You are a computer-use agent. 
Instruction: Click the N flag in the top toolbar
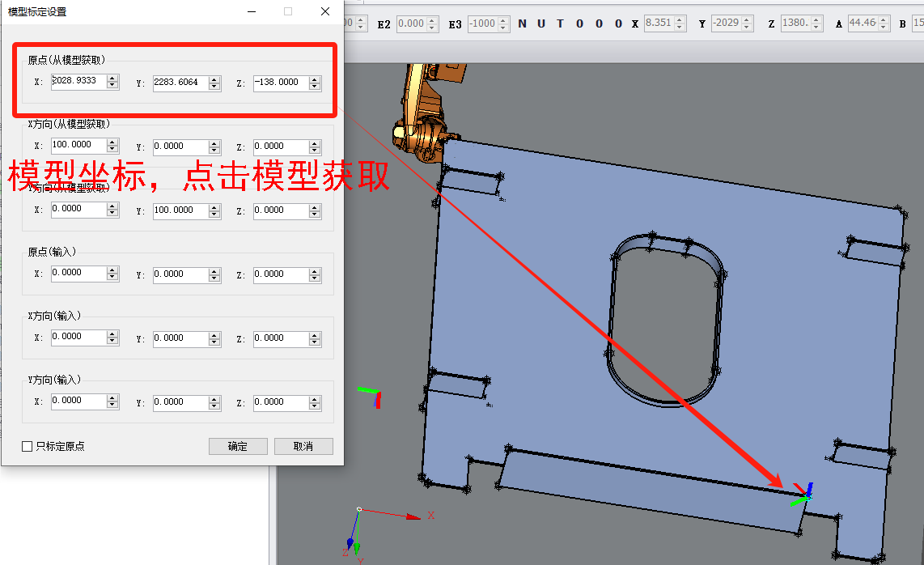click(x=522, y=23)
